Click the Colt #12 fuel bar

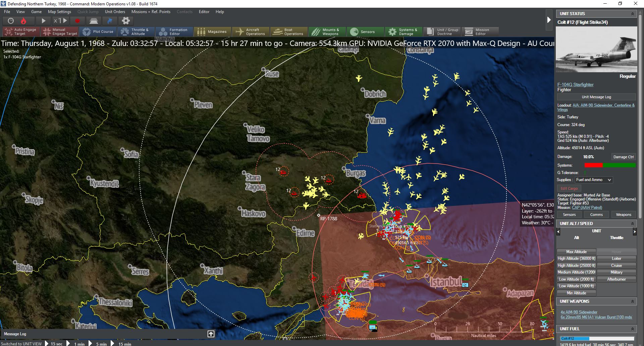click(x=597, y=339)
